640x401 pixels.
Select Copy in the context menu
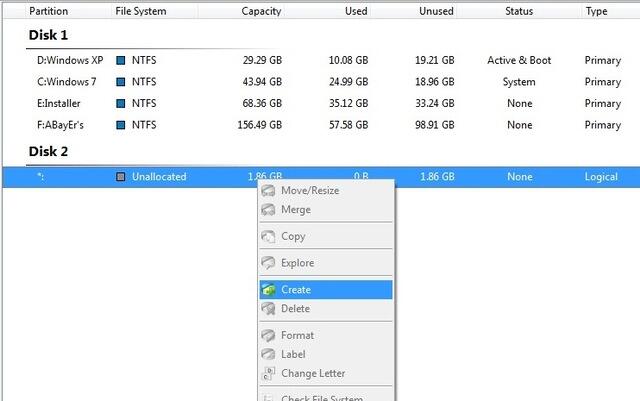(326, 236)
